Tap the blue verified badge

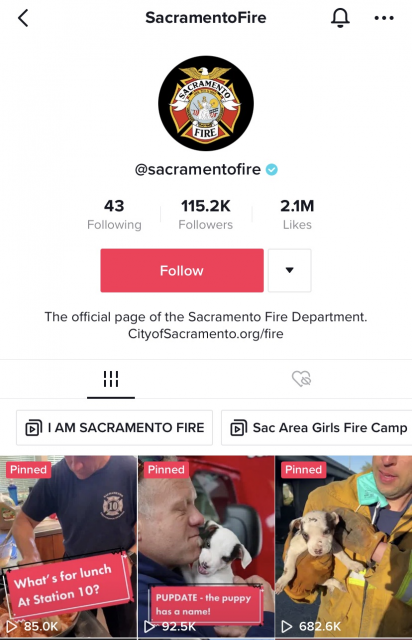[272, 169]
